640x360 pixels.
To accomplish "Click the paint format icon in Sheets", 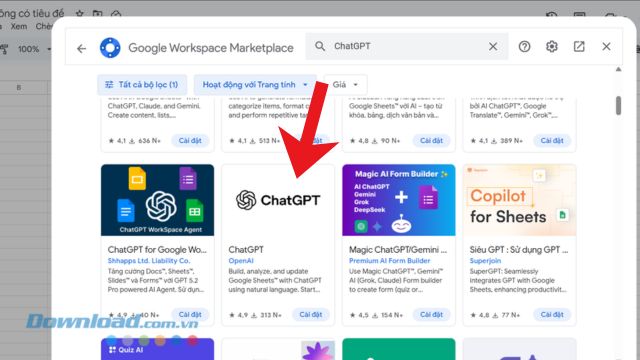I will click(x=4, y=49).
